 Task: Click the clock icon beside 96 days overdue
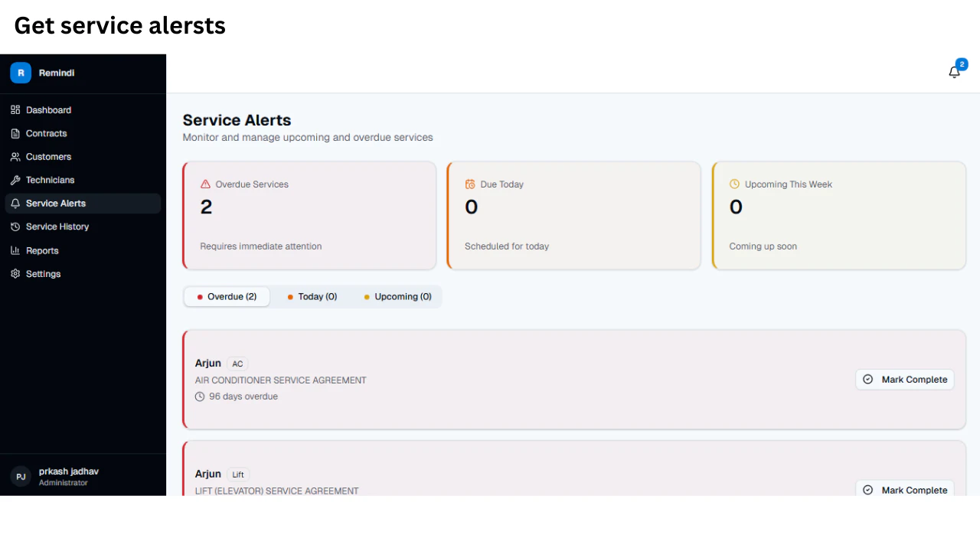click(x=200, y=396)
